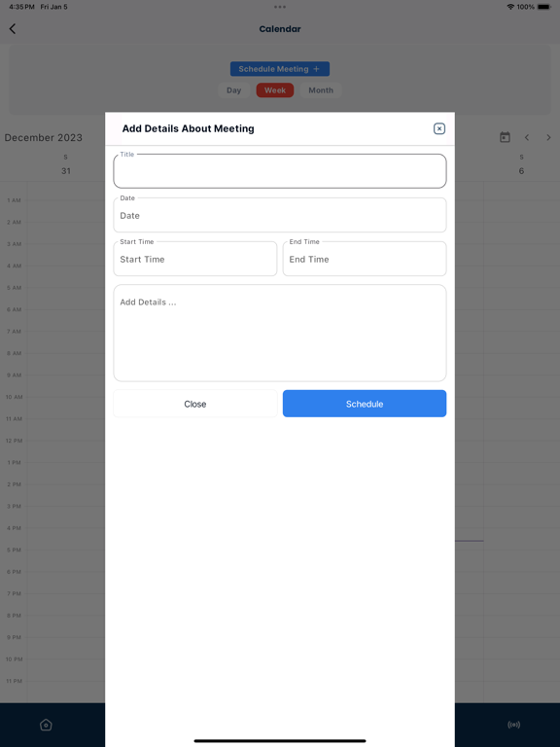Switch to Day view tab
Screen dimensions: 560x747
pyautogui.click(x=233, y=90)
